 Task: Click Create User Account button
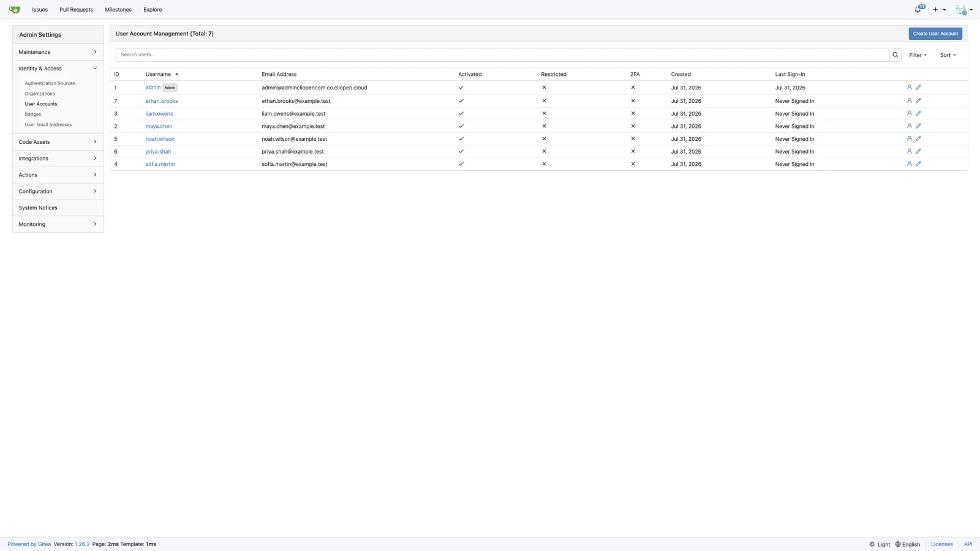935,34
